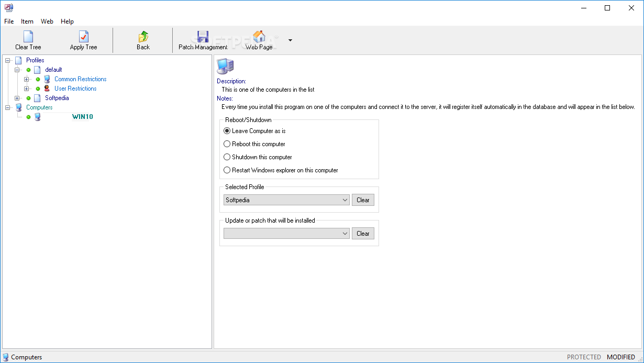Click the WIN10 computer icon

(38, 117)
